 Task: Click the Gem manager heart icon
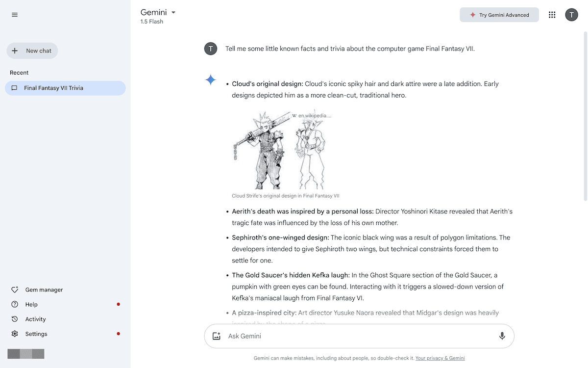click(15, 290)
